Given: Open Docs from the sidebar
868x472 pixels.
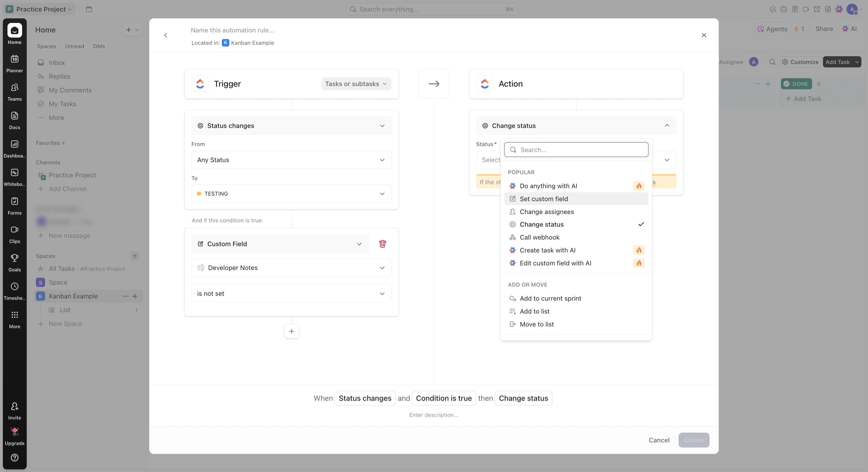Looking at the screenshot, I should [14, 120].
